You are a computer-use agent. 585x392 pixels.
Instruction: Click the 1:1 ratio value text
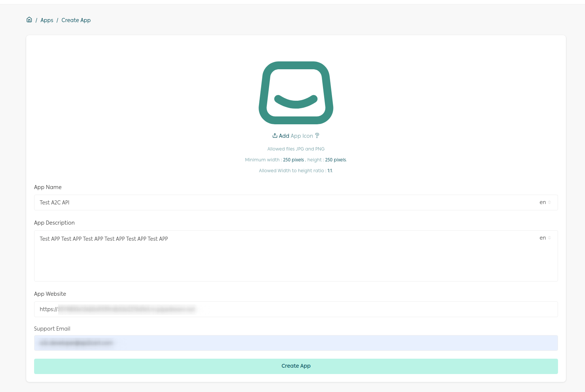click(330, 171)
